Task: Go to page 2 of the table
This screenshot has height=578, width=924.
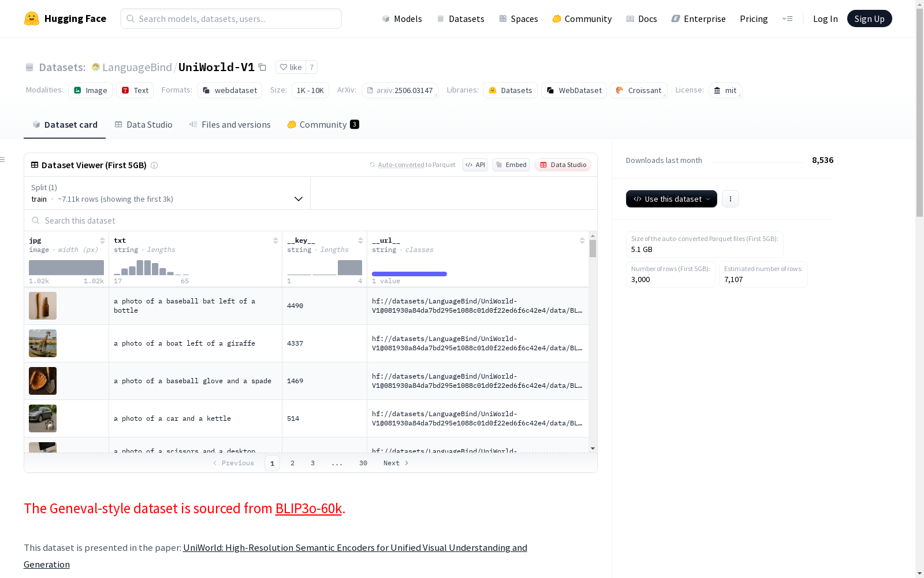Action: point(293,463)
